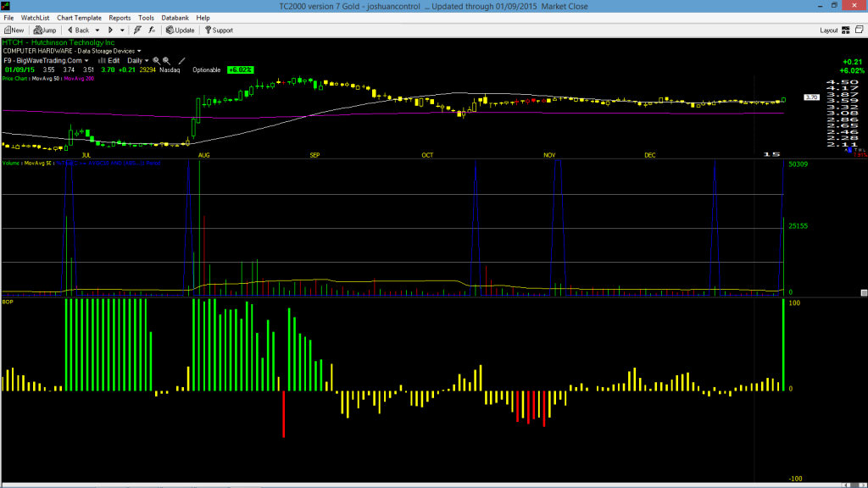Screen dimensions: 868x488
Task: Click the first magnifier zoom icon
Action: point(156,61)
